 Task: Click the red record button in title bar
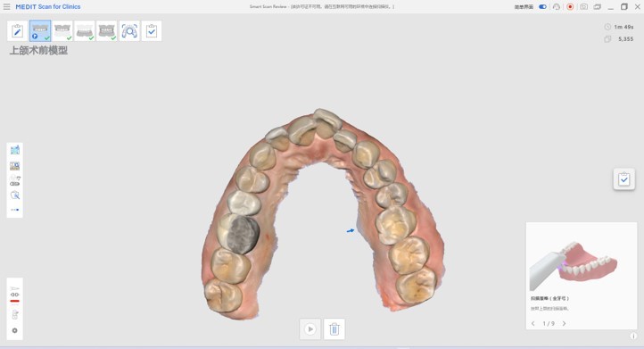pyautogui.click(x=570, y=6)
